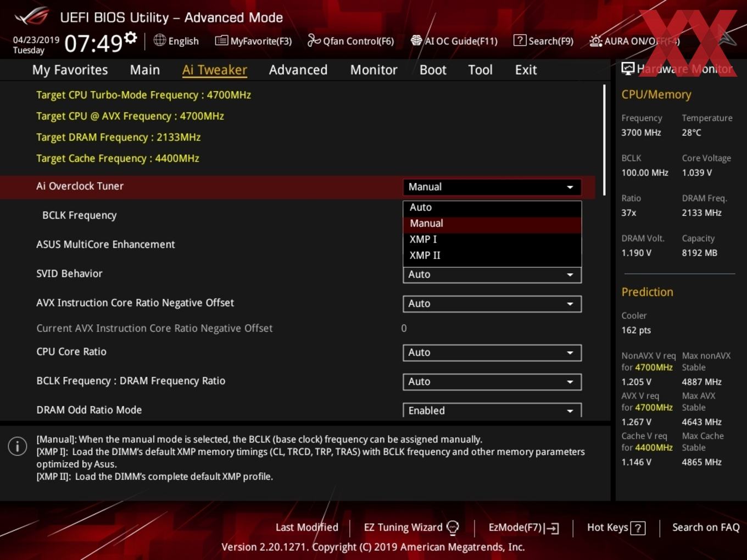Open SVID Behavior dropdown
Image resolution: width=747 pixels, height=560 pixels.
pos(492,275)
